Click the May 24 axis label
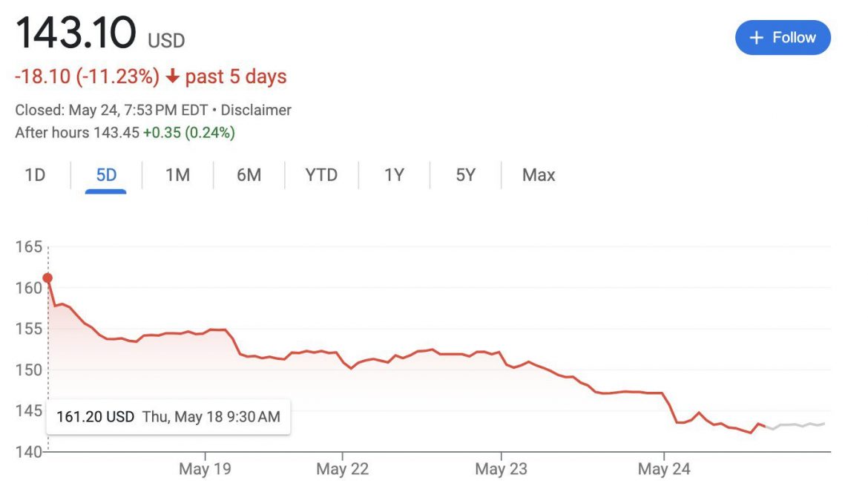Viewport: 868px width, 492px height. [x=663, y=469]
